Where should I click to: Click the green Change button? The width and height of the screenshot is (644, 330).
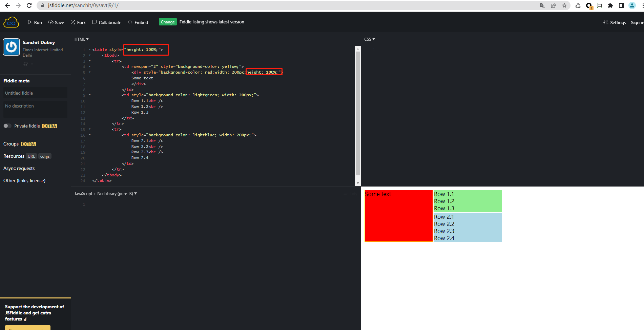(168, 22)
